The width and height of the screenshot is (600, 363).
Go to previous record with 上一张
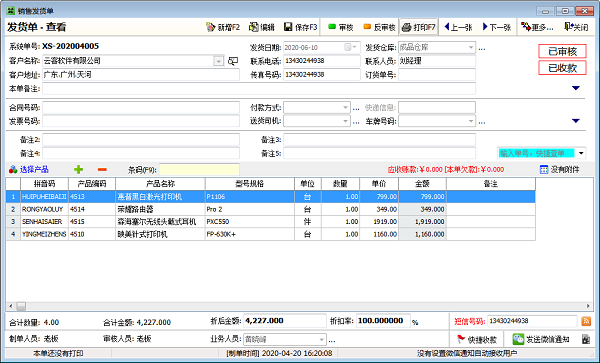(x=458, y=27)
